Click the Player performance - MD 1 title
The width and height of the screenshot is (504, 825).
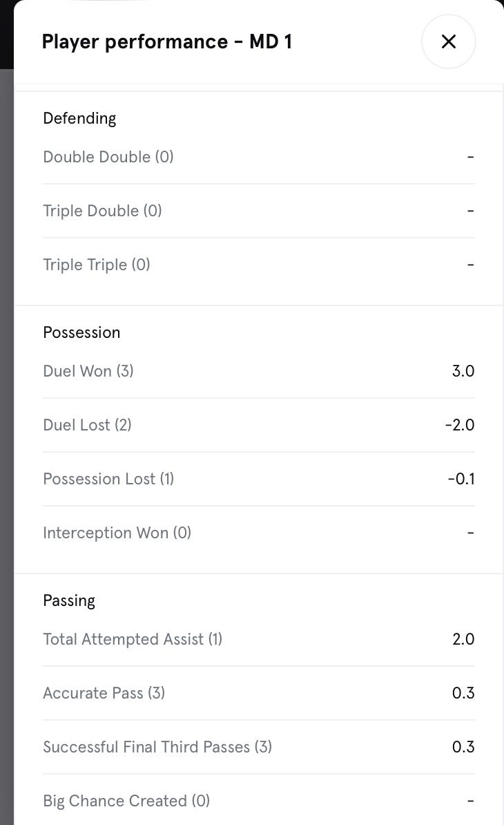pyautogui.click(x=166, y=41)
